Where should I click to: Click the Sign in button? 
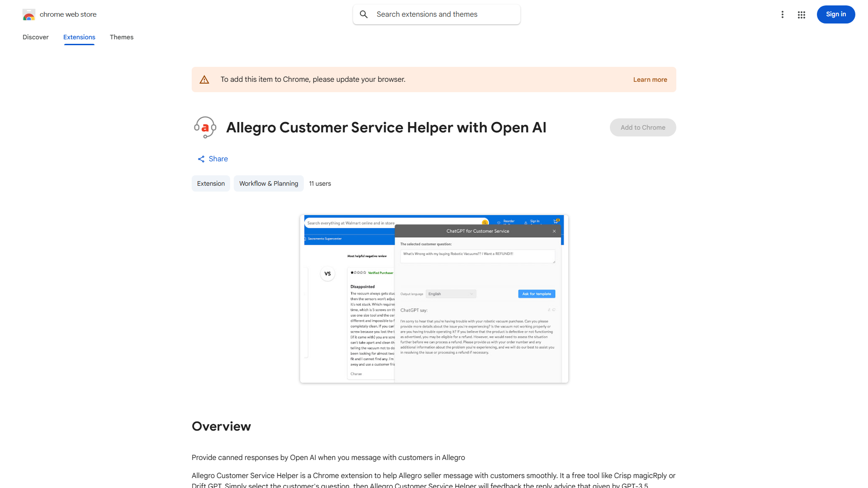point(835,14)
